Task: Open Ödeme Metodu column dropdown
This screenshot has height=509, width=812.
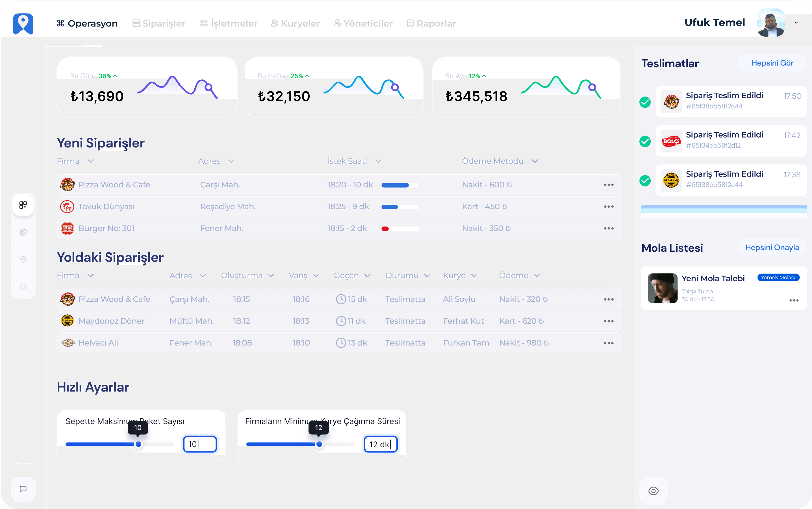Action: coord(535,161)
